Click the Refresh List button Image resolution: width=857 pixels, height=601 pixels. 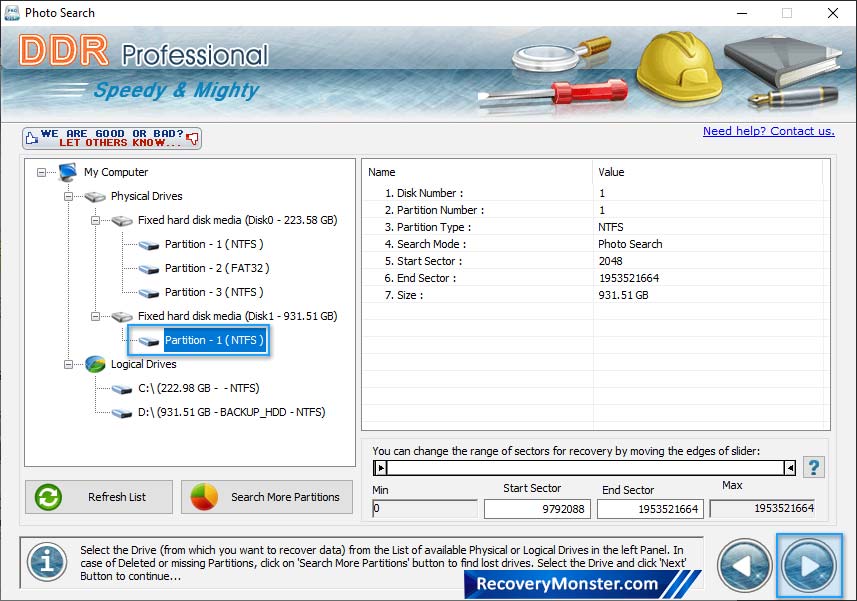pyautogui.click(x=99, y=497)
